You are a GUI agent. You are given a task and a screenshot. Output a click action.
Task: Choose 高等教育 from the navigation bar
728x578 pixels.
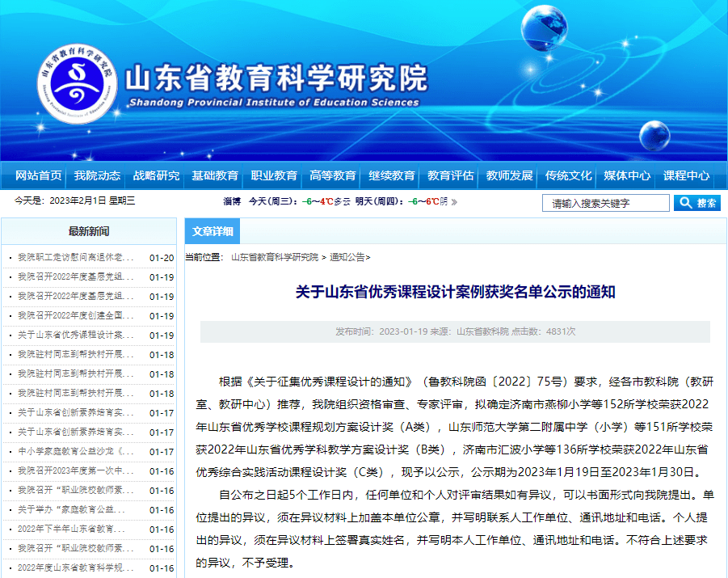coord(332,175)
